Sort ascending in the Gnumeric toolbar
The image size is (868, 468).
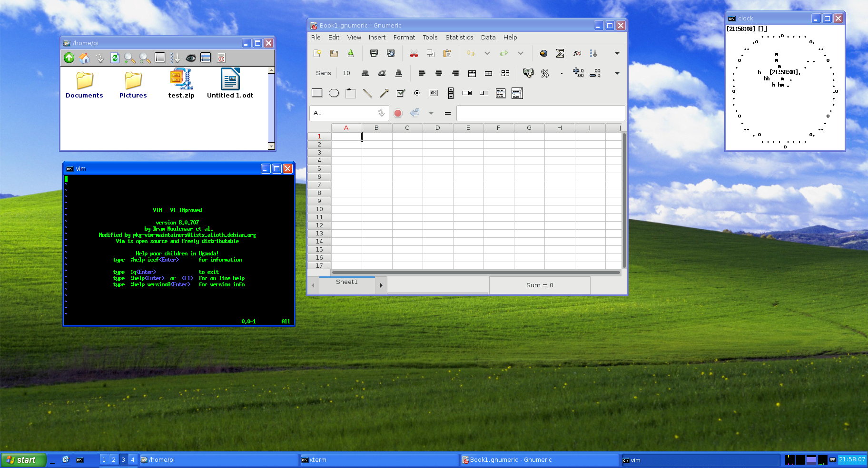(x=593, y=53)
